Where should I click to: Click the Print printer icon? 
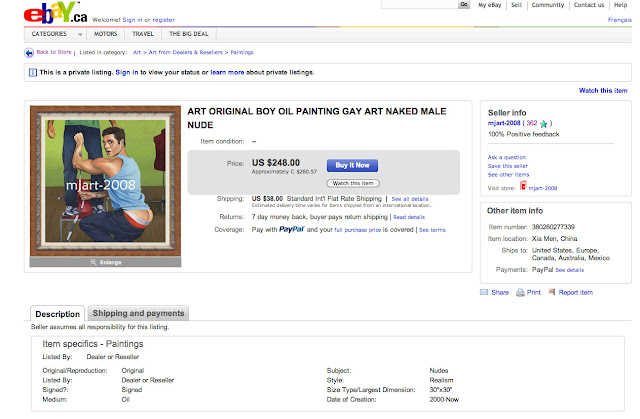pyautogui.click(x=519, y=292)
